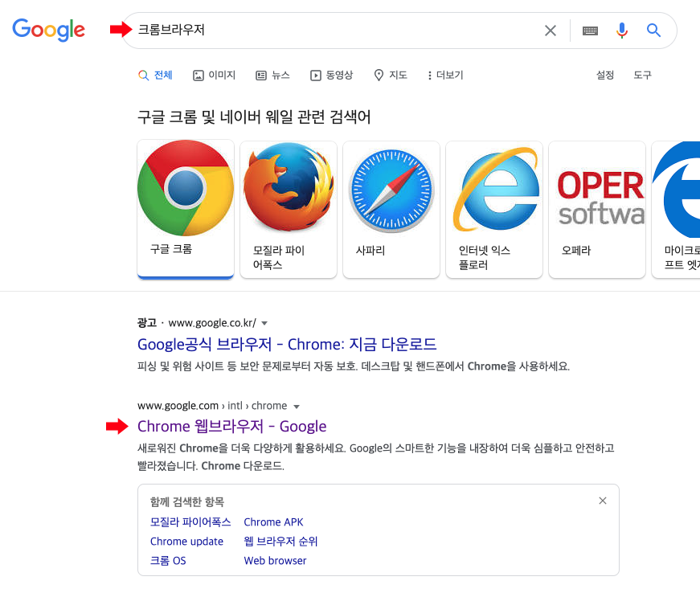Click related search 크롬 OS

[168, 560]
